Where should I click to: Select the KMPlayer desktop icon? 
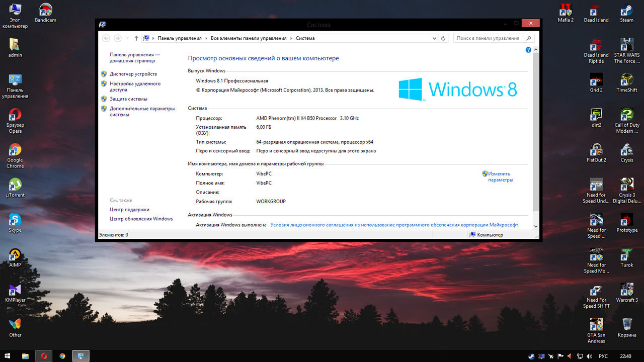(x=15, y=293)
